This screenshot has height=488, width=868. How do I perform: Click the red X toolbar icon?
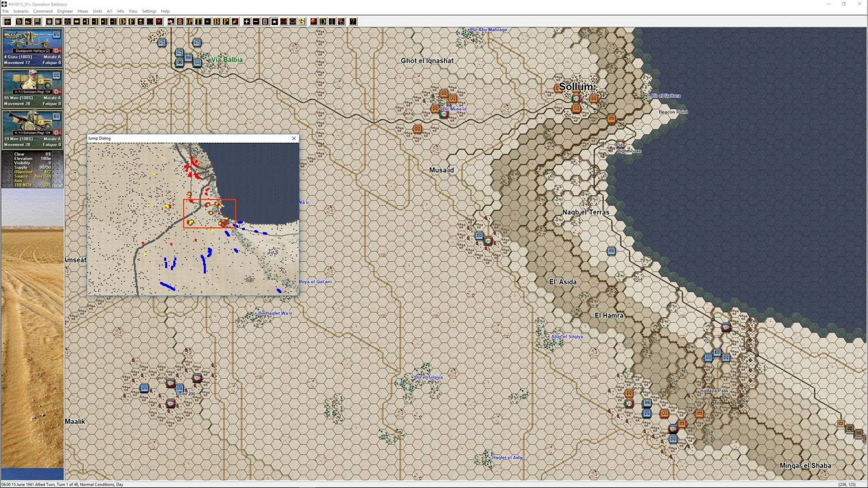pyautogui.click(x=159, y=22)
